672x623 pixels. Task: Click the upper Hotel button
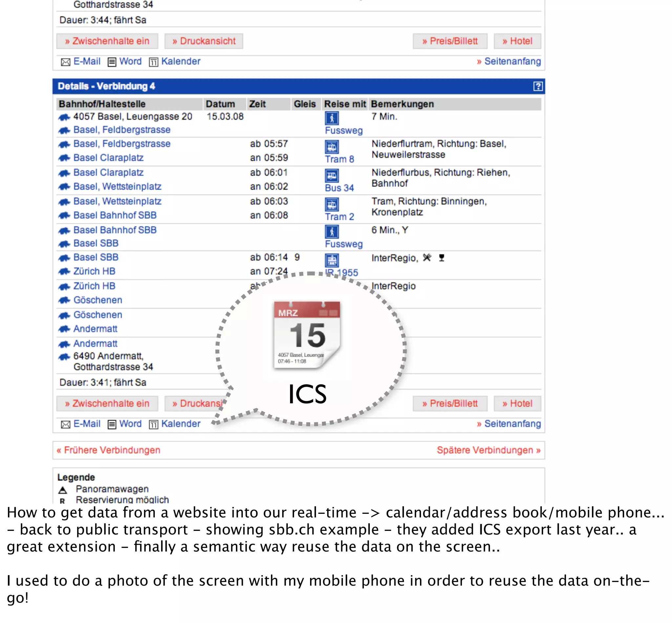[517, 41]
